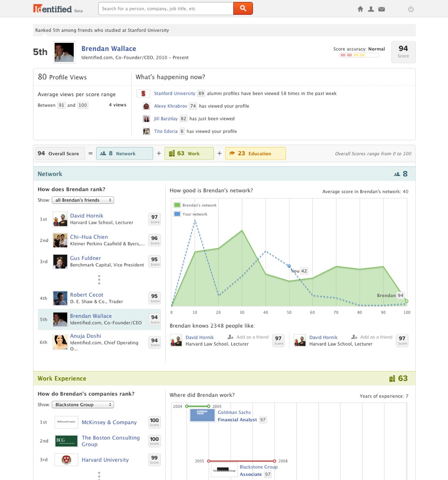
Task: Click Jill Barzilay's avatar
Action: point(147,118)
